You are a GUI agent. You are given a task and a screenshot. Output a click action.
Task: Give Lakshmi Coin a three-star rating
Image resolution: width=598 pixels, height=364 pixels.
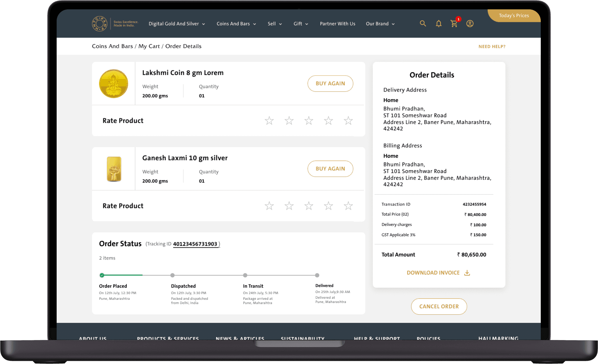(x=309, y=121)
